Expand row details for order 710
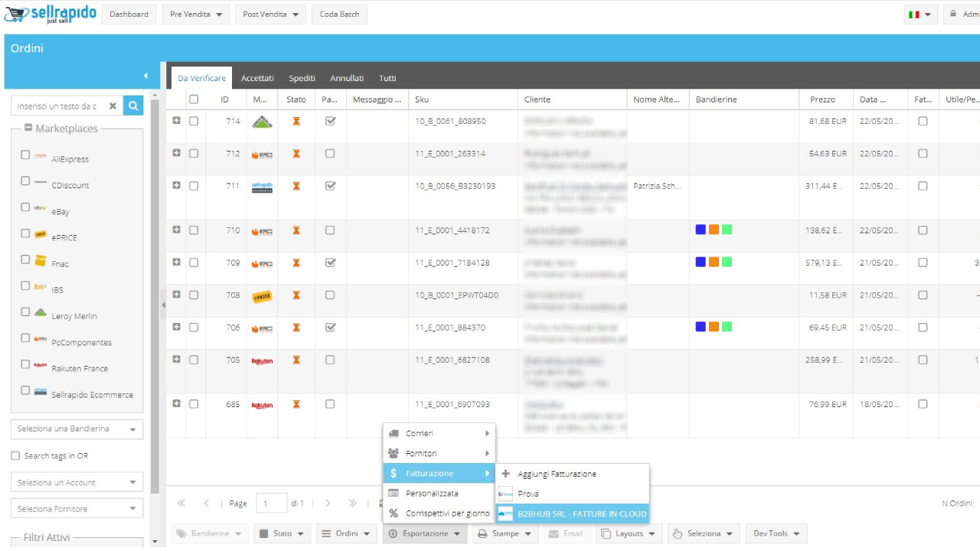The width and height of the screenshot is (980, 551). tap(177, 230)
